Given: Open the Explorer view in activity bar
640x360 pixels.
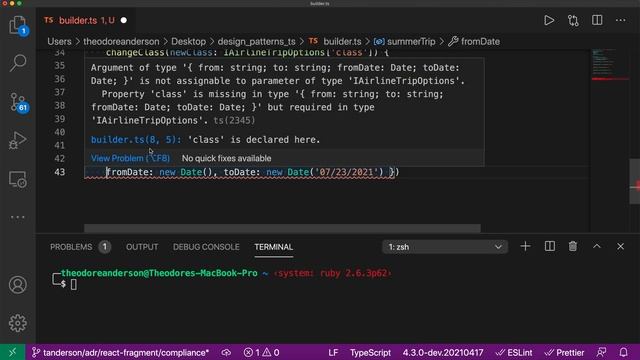Looking at the screenshot, I should (18, 25).
